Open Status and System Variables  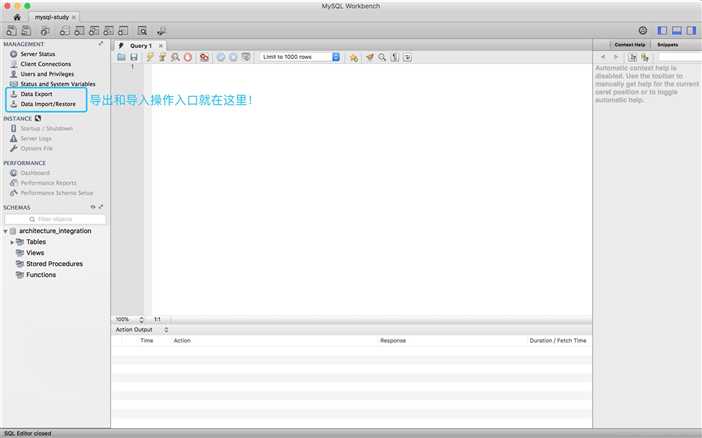coord(58,84)
